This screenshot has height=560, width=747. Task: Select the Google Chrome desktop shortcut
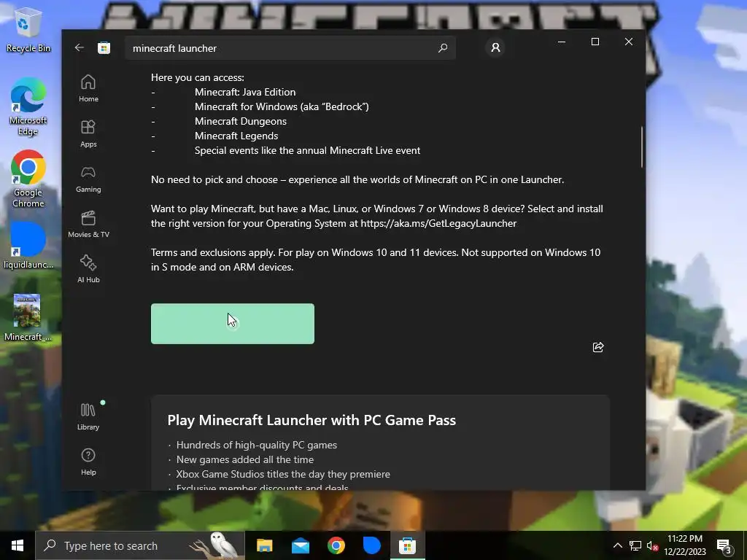pyautogui.click(x=28, y=179)
